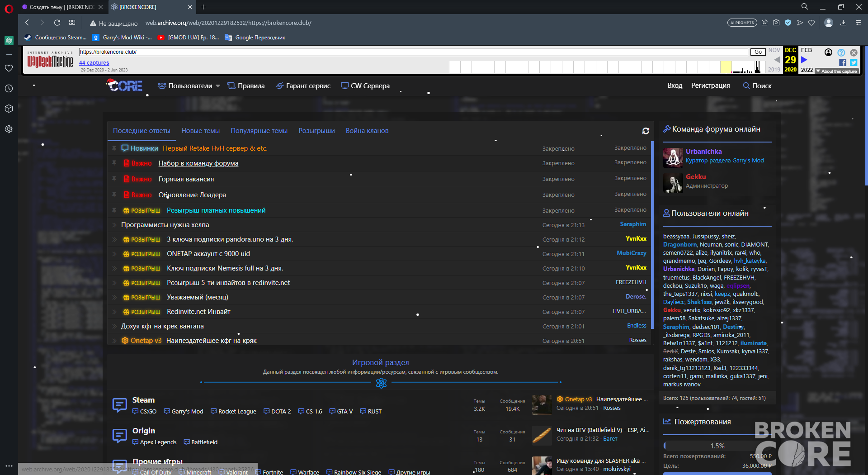
Task: Click the Wayback Machine Twitter share icon
Action: tap(854, 62)
